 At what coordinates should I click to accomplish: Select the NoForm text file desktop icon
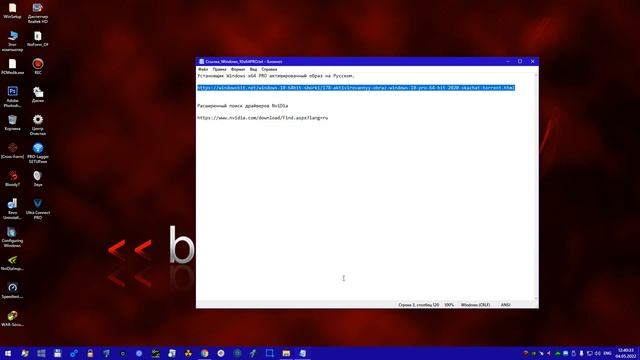38,39
